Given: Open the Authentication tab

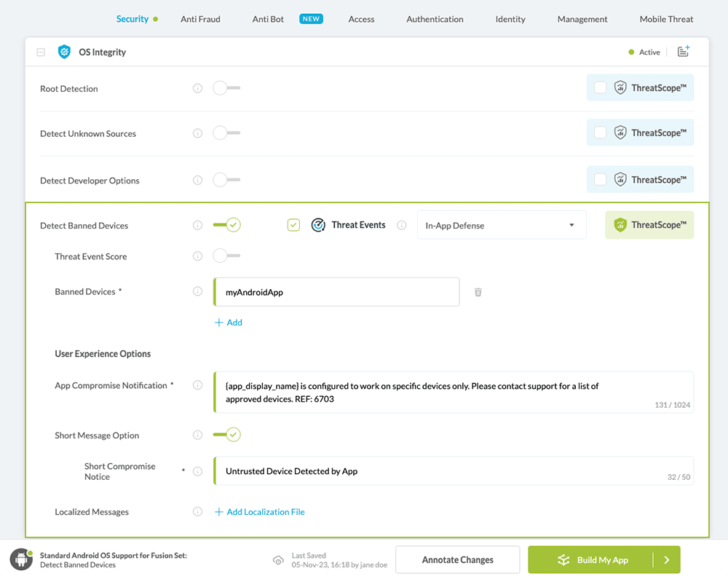Looking at the screenshot, I should [435, 19].
